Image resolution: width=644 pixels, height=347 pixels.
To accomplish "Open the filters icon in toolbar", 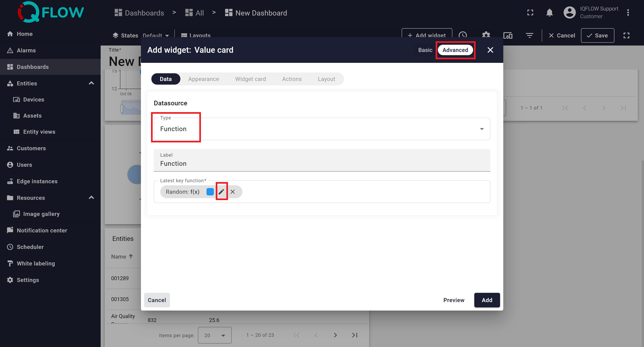I will tap(529, 35).
